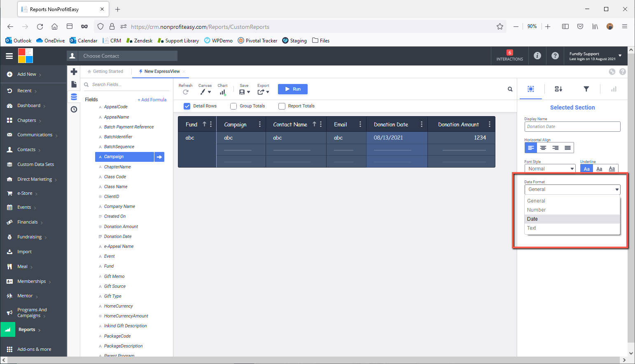635x364 pixels.
Task: Set horizontal align left
Action: point(531,148)
